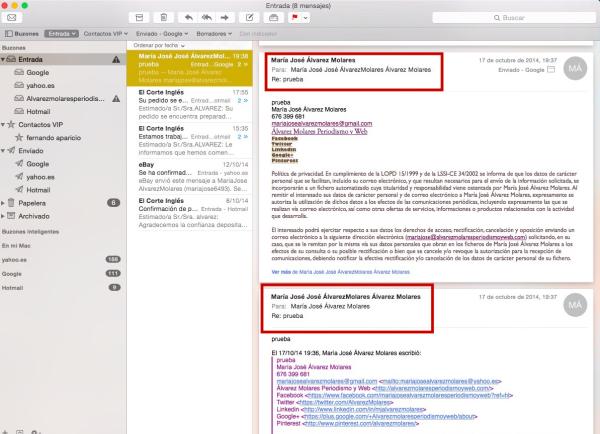Screen dimensions: 600x434
Task: Select yahoo.es account near the bottom of the sidebar
Action: pos(14,259)
